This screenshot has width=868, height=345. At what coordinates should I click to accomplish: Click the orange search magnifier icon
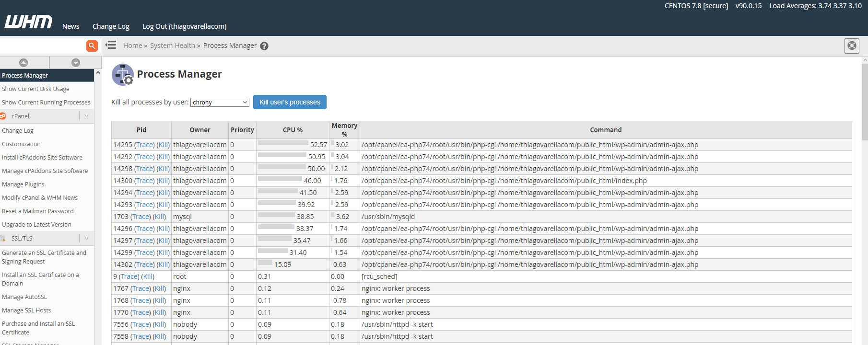tap(92, 46)
